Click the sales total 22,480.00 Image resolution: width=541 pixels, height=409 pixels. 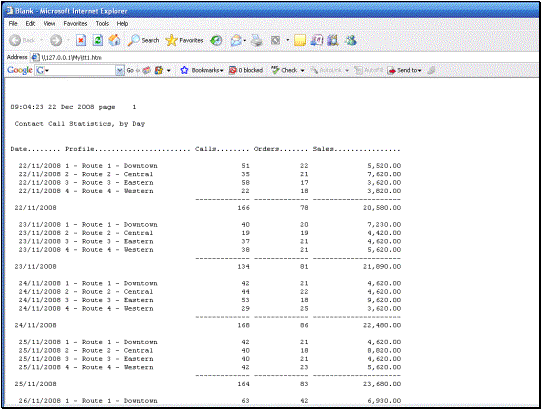(x=382, y=325)
